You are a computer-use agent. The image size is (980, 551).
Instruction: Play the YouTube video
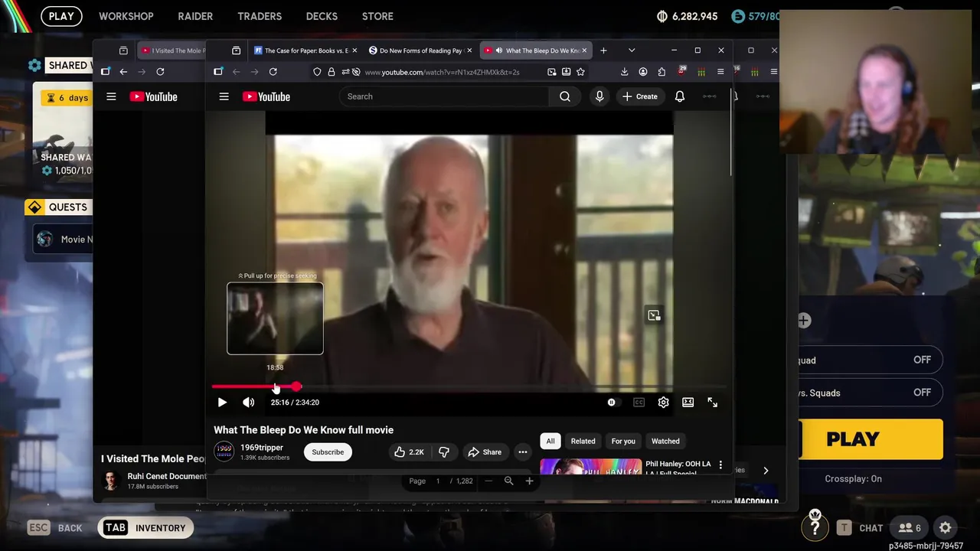[222, 403]
